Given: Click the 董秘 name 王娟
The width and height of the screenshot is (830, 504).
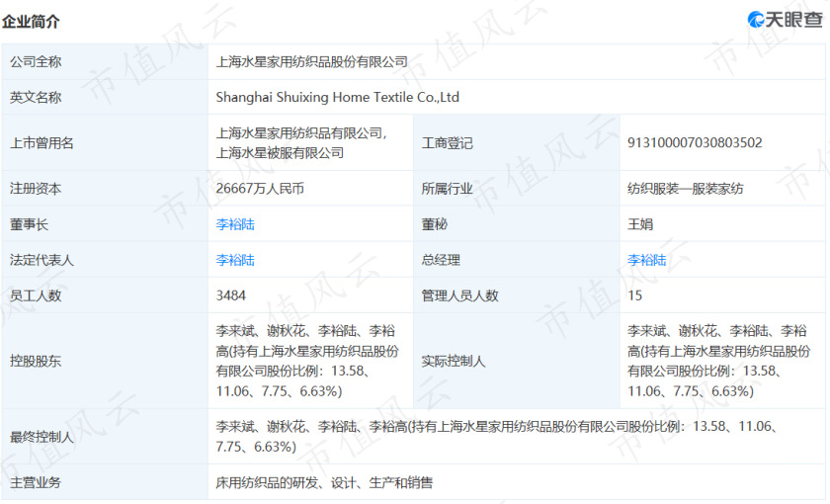Looking at the screenshot, I should coord(640,224).
